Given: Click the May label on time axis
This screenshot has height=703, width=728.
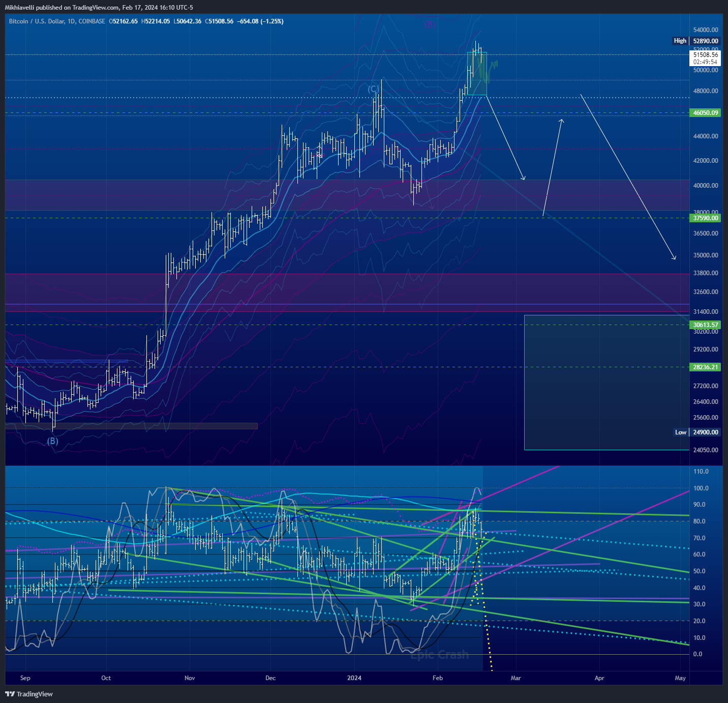Looking at the screenshot, I should click(x=680, y=678).
